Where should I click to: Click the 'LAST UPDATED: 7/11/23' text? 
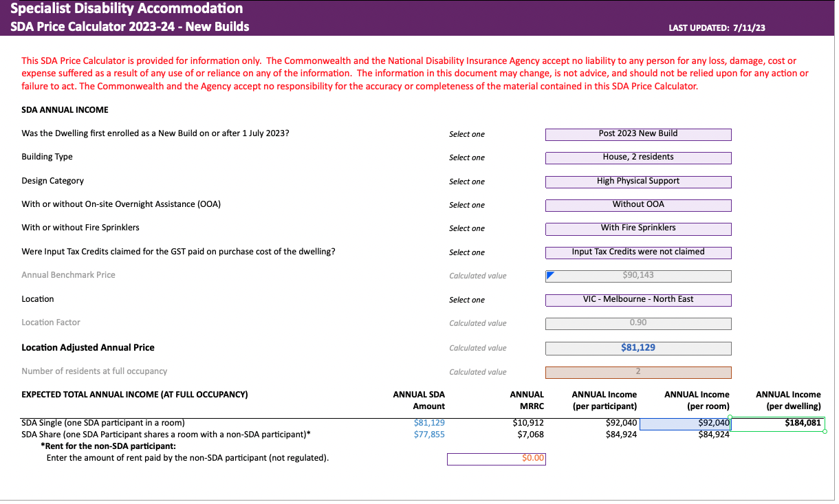click(x=717, y=28)
